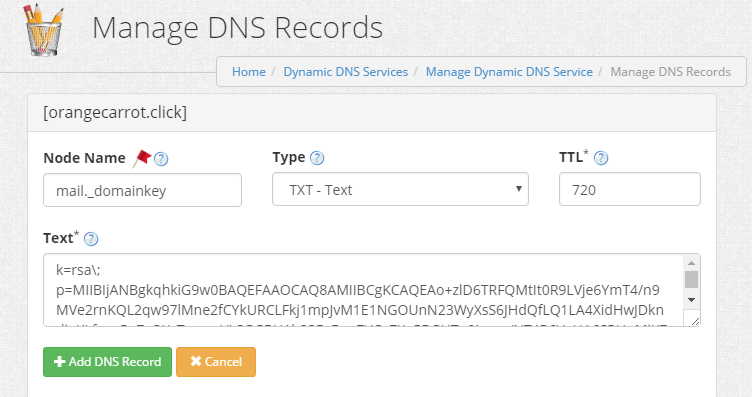Click the red pushpin icon beside Node Name

point(142,158)
